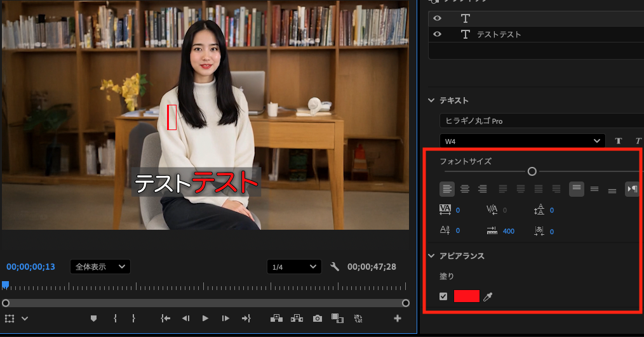Uncheck the fill (塗り) checkbox
The image size is (644, 337).
[x=443, y=296]
